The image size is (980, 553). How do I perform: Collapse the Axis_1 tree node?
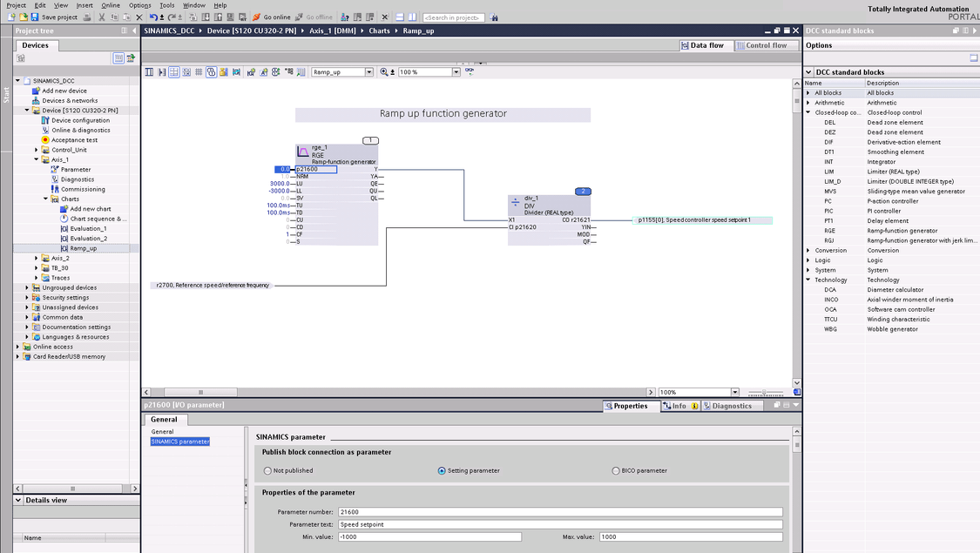coord(37,159)
